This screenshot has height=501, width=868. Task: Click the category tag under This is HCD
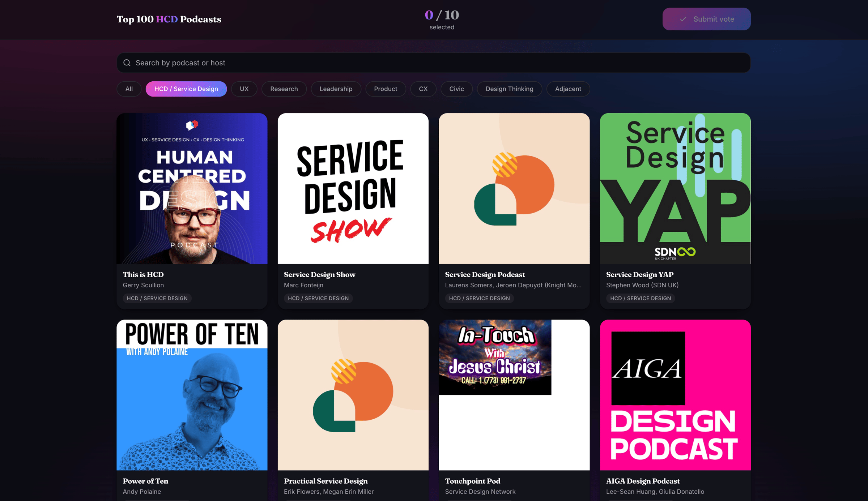point(157,298)
